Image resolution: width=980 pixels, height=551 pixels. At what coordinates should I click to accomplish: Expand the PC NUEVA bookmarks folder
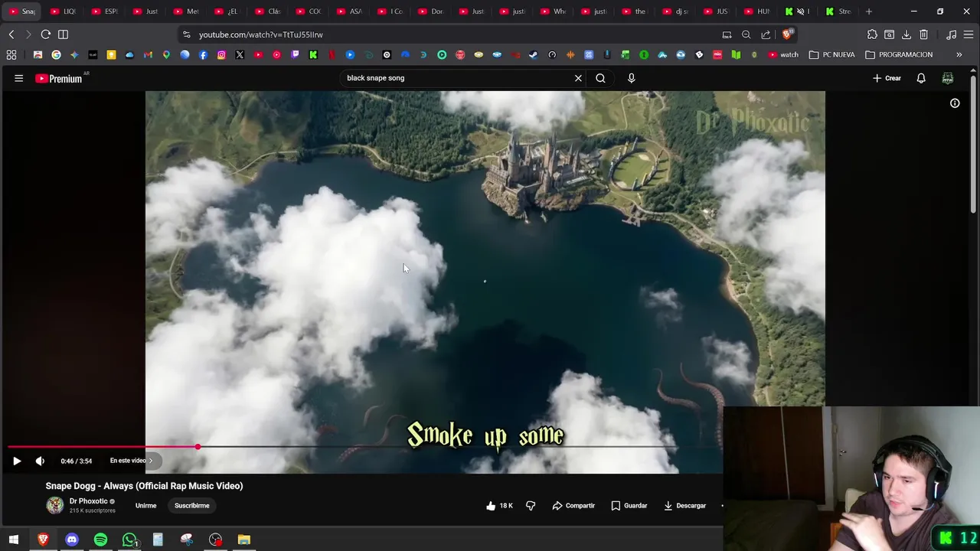coord(832,55)
